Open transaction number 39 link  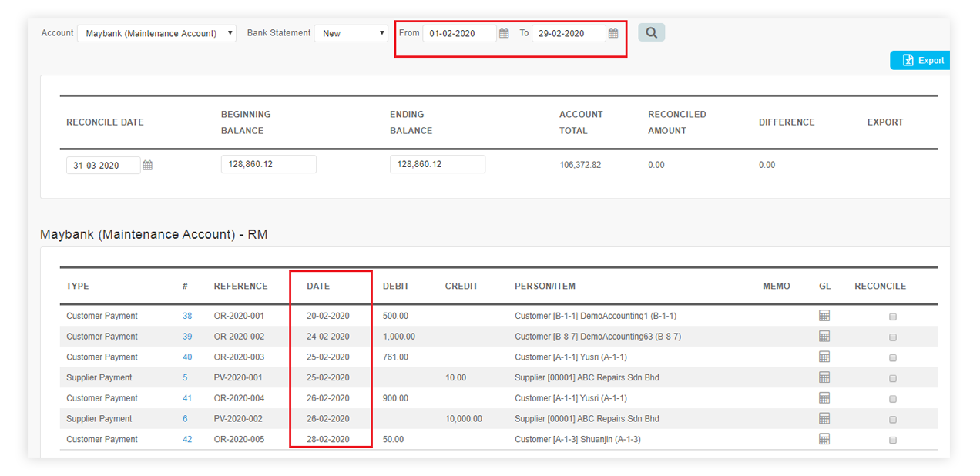[187, 337]
